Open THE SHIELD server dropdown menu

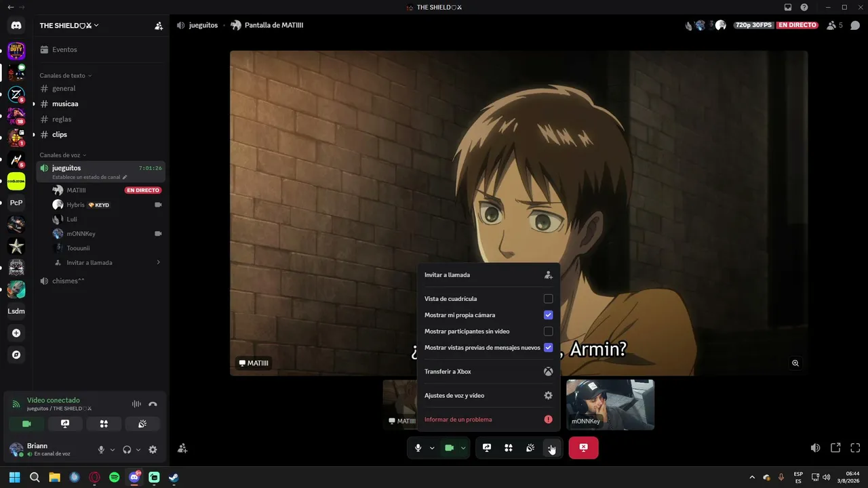pyautogui.click(x=69, y=26)
